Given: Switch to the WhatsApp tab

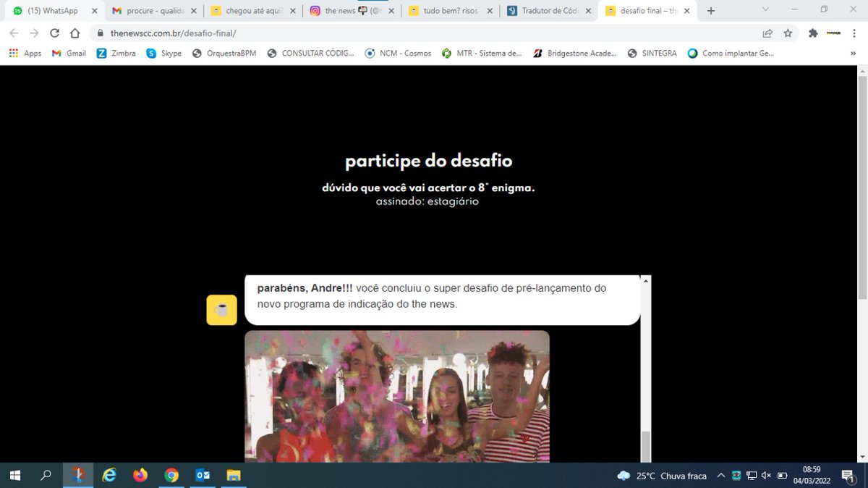Looking at the screenshot, I should (x=54, y=11).
